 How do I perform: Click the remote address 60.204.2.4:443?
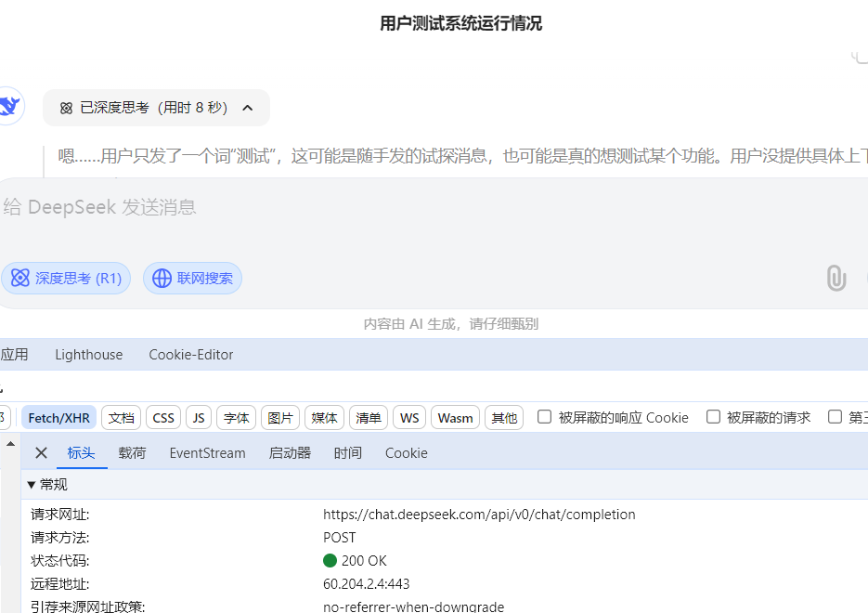click(x=367, y=583)
